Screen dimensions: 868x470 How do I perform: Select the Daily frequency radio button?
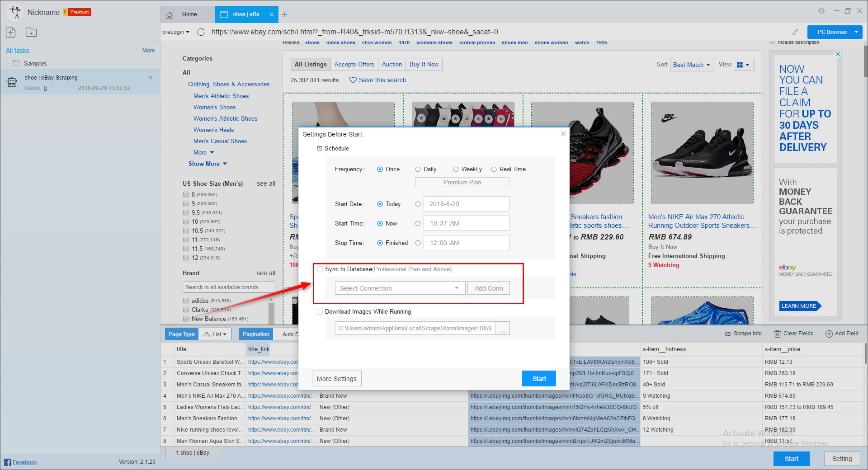click(418, 169)
